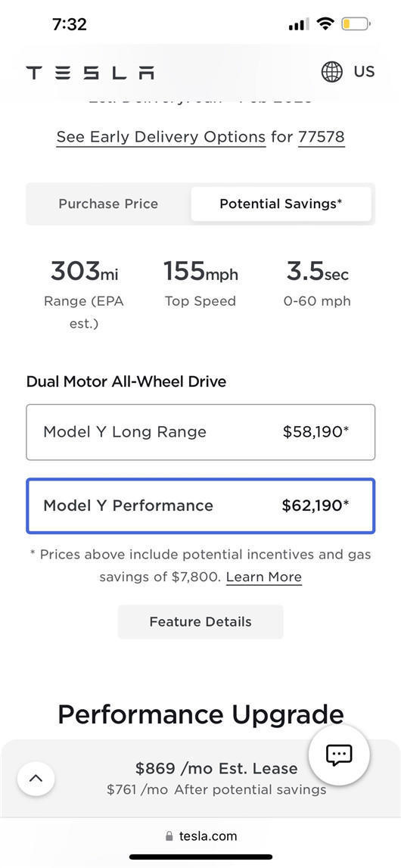Select Model Y Performance option
Image resolution: width=401 pixels, height=868 pixels.
[201, 506]
